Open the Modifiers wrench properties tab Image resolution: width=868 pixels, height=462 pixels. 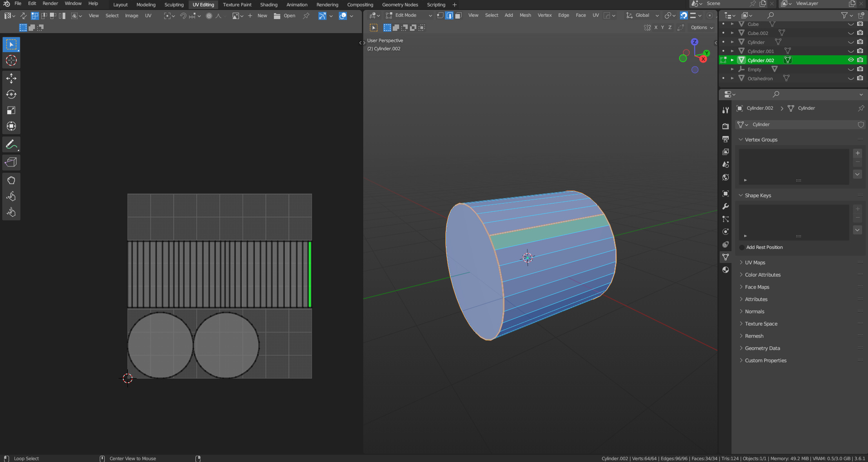click(x=726, y=206)
